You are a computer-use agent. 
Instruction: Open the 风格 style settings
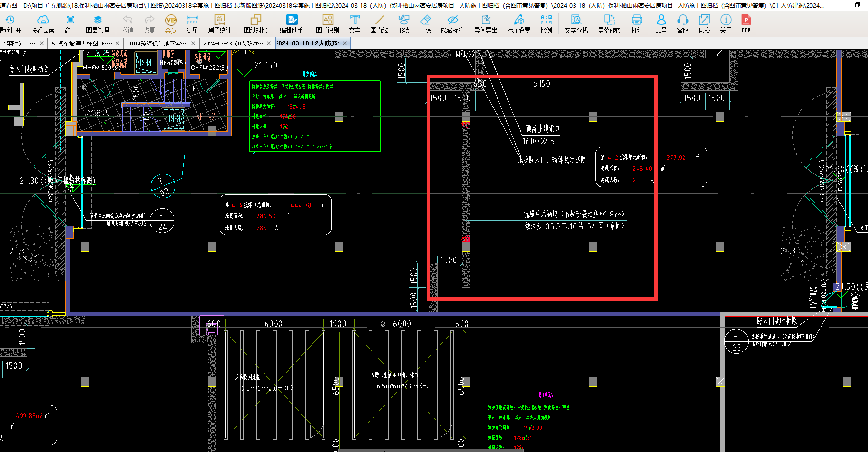click(x=704, y=24)
